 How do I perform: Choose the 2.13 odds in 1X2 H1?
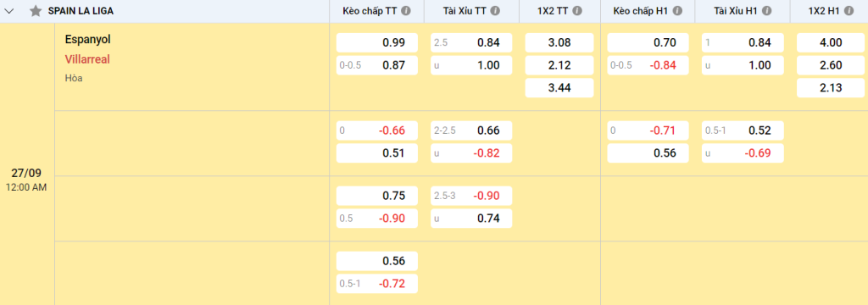point(831,87)
